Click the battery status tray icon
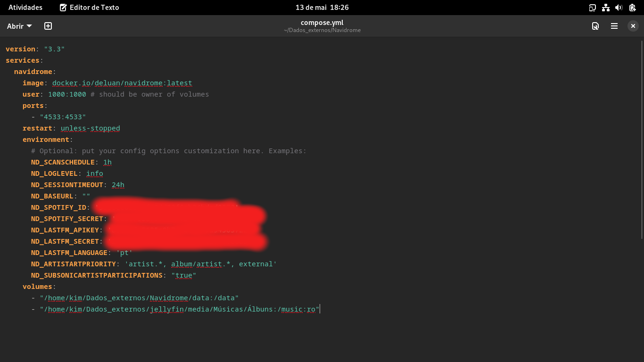Screen dimensions: 644x362 632,8
